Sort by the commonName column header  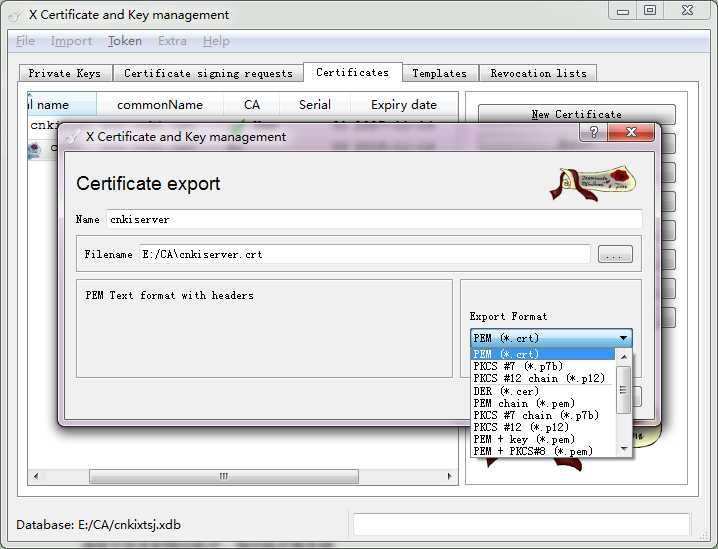tap(160, 105)
